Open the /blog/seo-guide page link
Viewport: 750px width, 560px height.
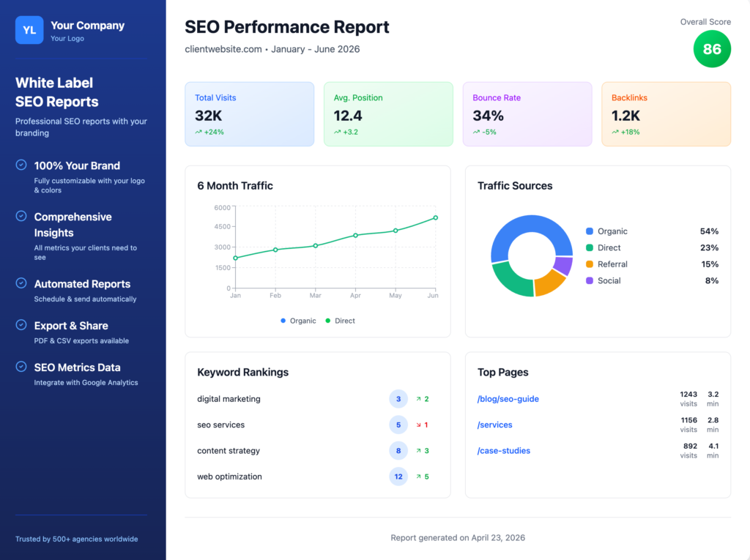[x=508, y=399]
